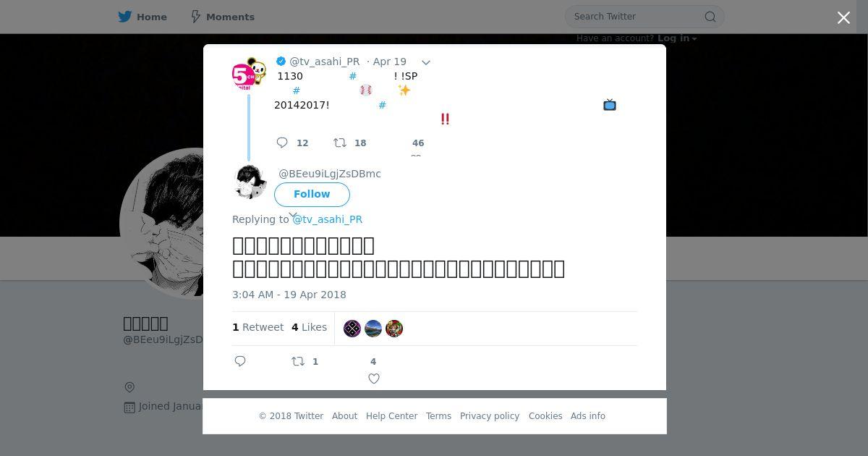Image resolution: width=868 pixels, height=456 pixels.
Task: Open the chevron menu beside the Follow button
Action: coord(293,214)
